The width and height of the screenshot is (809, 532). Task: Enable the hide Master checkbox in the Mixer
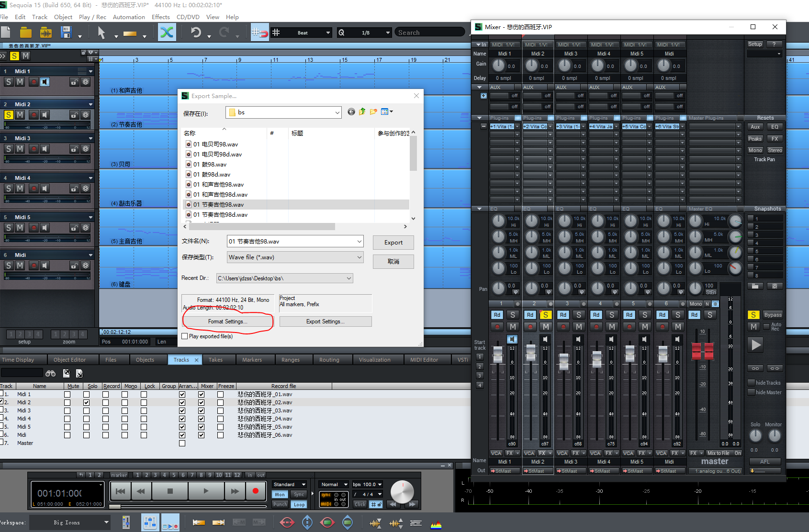(751, 392)
